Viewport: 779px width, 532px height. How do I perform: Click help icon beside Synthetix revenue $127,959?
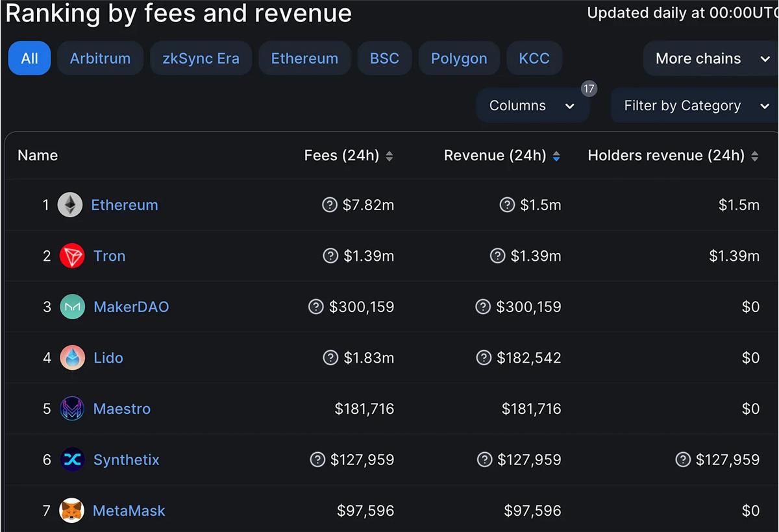[484, 460]
